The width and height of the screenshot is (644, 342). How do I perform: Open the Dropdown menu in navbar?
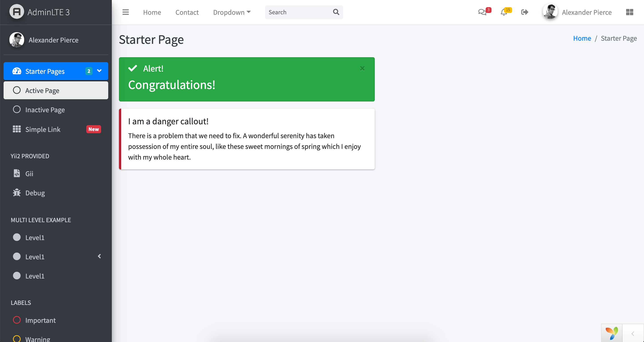tap(232, 12)
